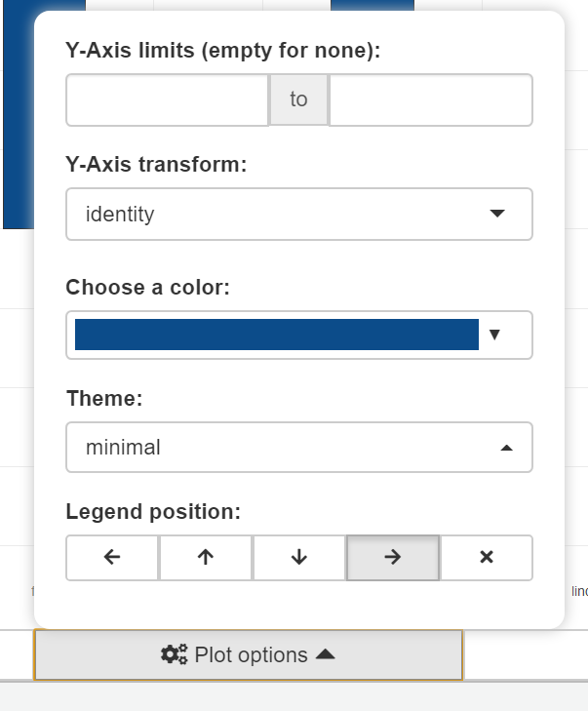This screenshot has width=588, height=711.
Task: Click the "Choose a color:" label
Action: [x=147, y=288]
